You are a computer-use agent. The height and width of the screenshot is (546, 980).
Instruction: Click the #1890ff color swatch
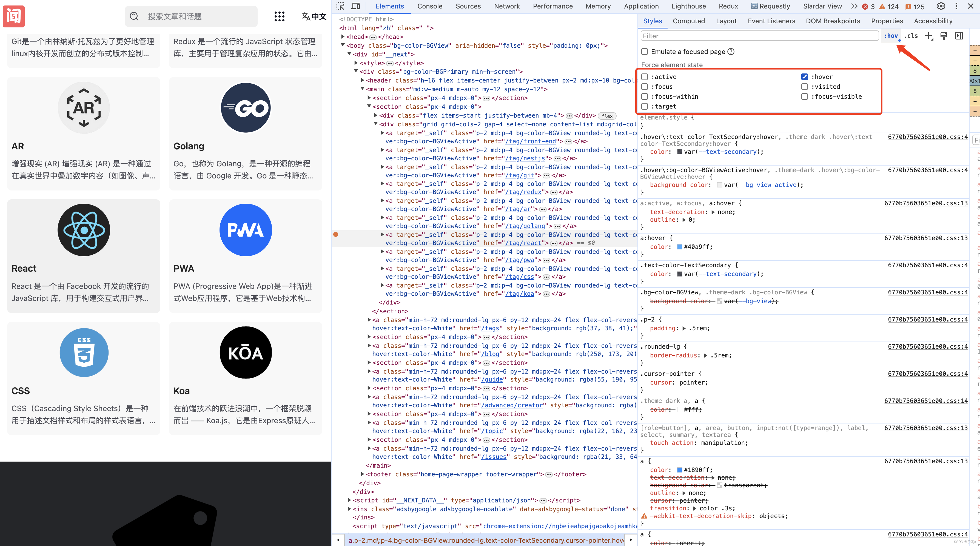click(x=679, y=470)
